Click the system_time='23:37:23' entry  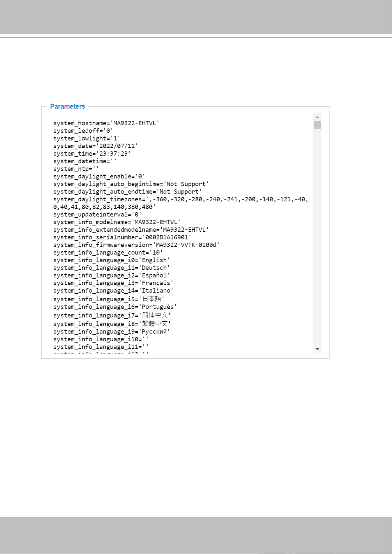(x=92, y=154)
